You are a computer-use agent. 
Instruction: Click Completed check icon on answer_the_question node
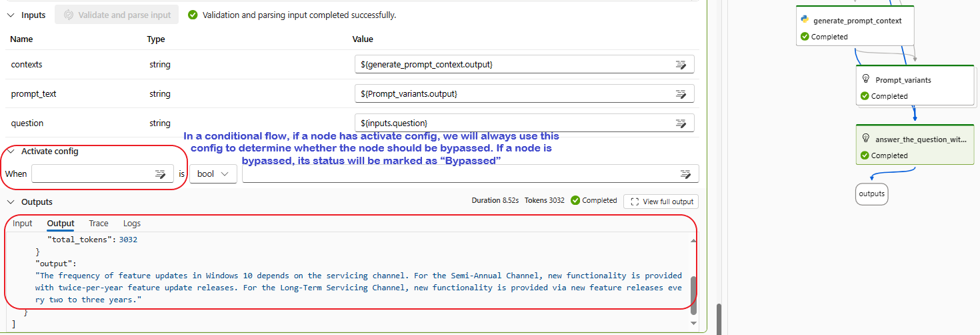coord(865,155)
